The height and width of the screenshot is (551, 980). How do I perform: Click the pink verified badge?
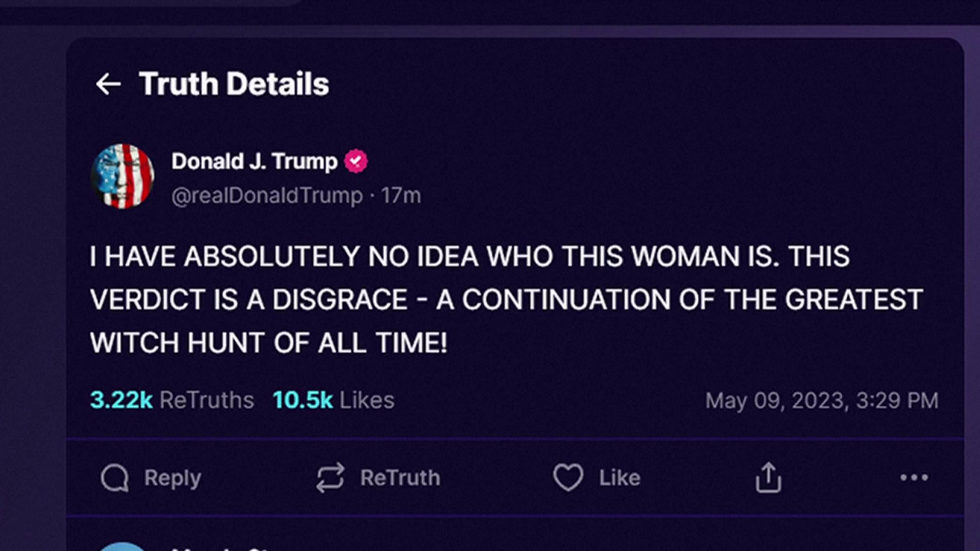click(356, 162)
